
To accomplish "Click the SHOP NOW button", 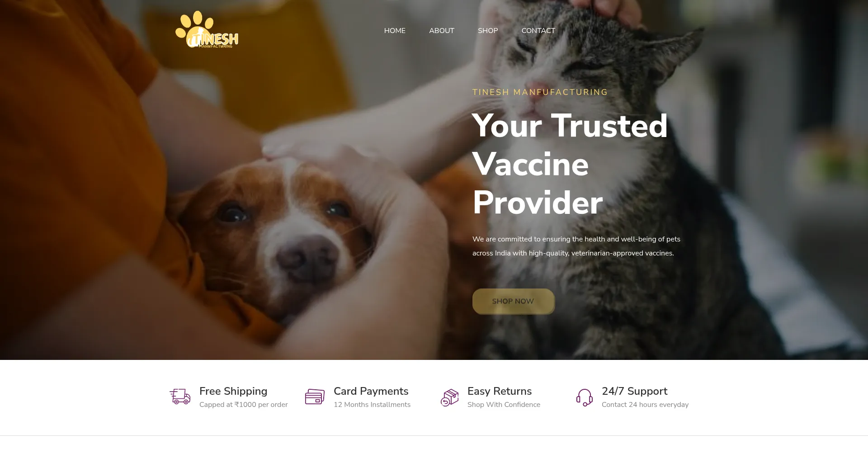I will pyautogui.click(x=513, y=301).
